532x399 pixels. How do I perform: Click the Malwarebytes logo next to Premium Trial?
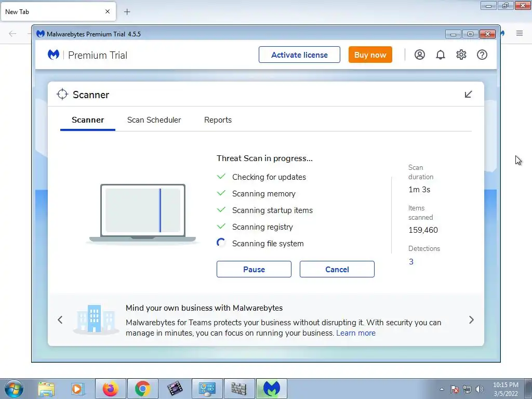tap(54, 55)
